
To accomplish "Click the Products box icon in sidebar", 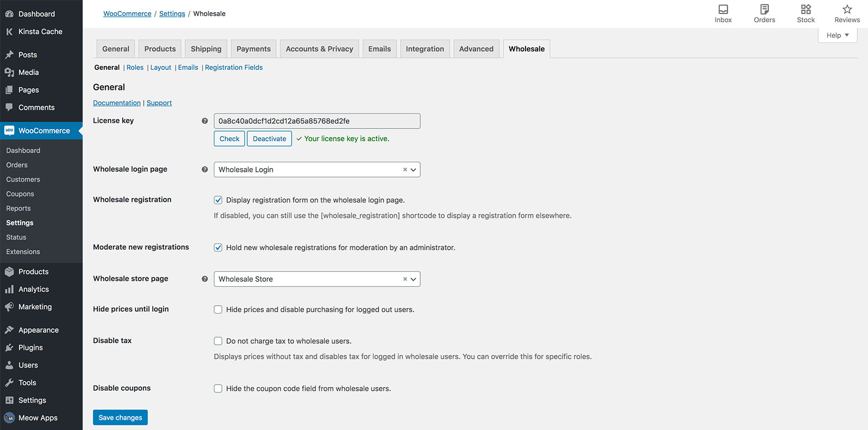I will (10, 272).
